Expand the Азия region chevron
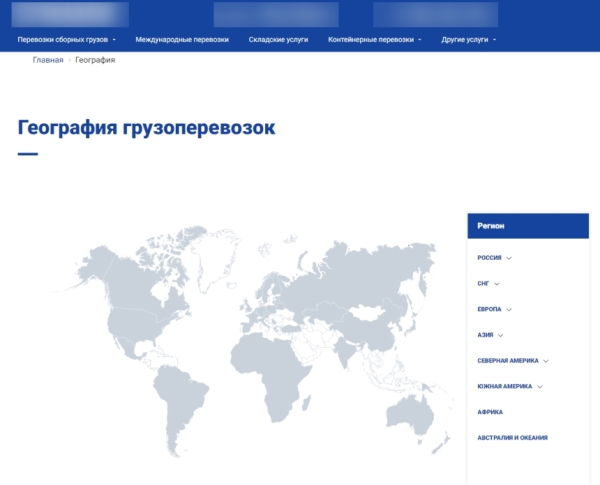Screen dimensions: 600x485 (x=500, y=335)
